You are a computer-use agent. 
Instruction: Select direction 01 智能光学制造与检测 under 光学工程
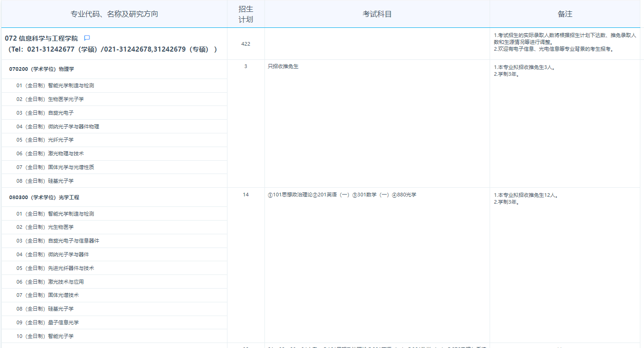(x=55, y=214)
